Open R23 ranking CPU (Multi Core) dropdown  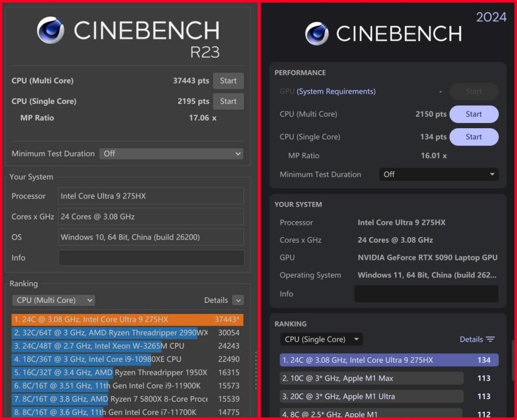(54, 300)
